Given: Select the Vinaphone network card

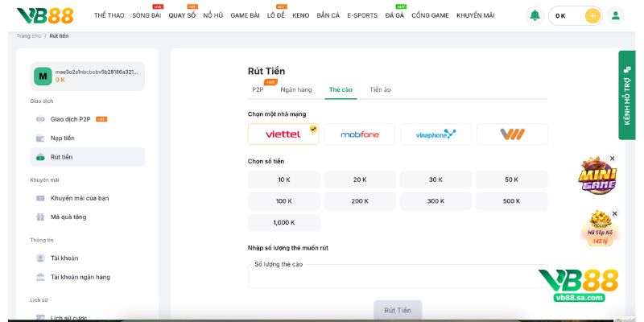Looking at the screenshot, I should pyautogui.click(x=436, y=134).
